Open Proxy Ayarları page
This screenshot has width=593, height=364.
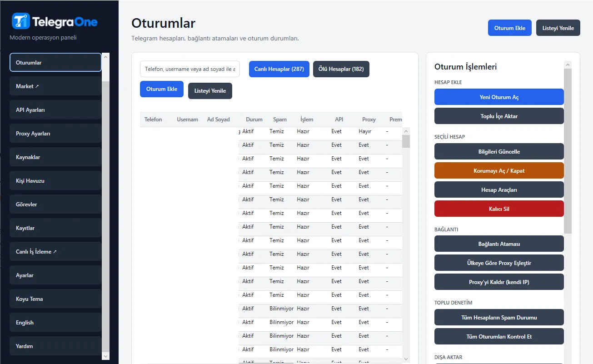[55, 134]
